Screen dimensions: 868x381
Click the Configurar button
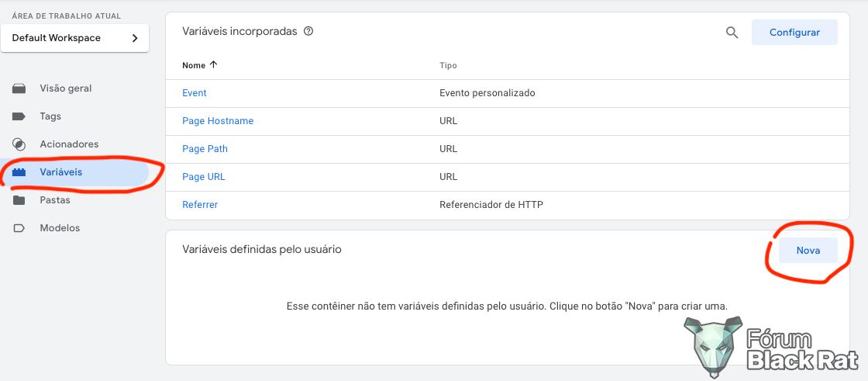(x=794, y=33)
